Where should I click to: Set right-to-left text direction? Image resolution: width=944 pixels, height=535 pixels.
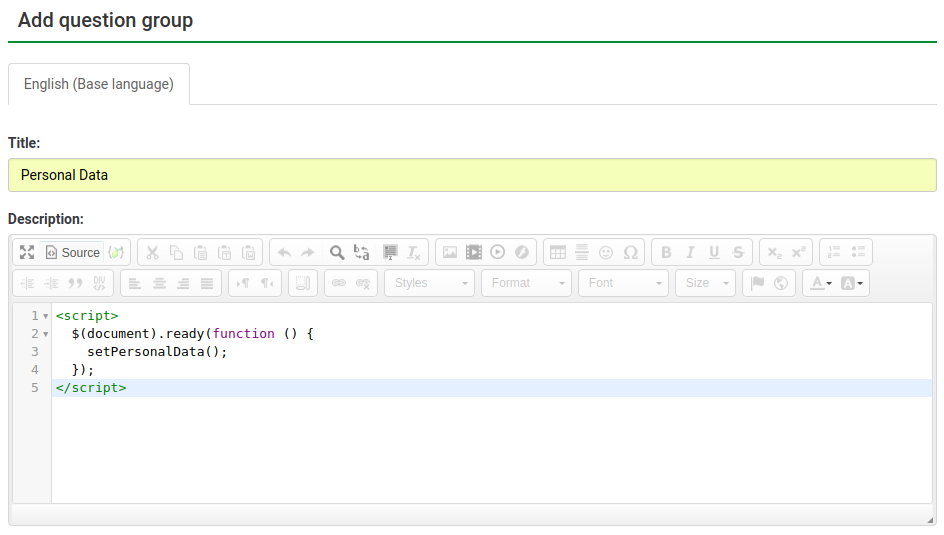(267, 283)
